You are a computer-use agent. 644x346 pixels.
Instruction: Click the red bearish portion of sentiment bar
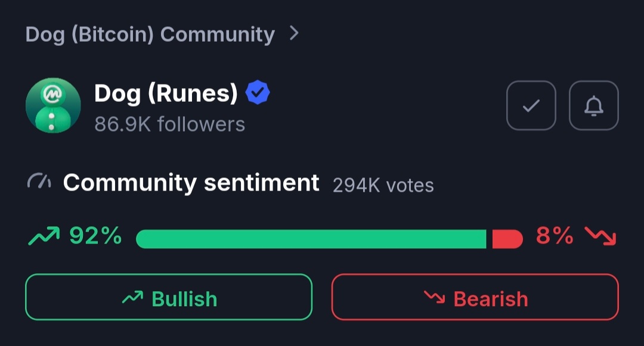pyautogui.click(x=507, y=239)
